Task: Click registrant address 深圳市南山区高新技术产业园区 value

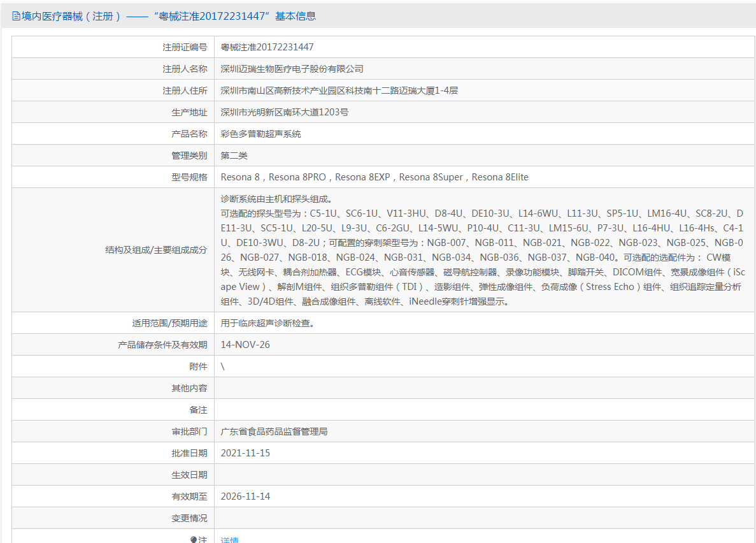Action: [x=339, y=90]
